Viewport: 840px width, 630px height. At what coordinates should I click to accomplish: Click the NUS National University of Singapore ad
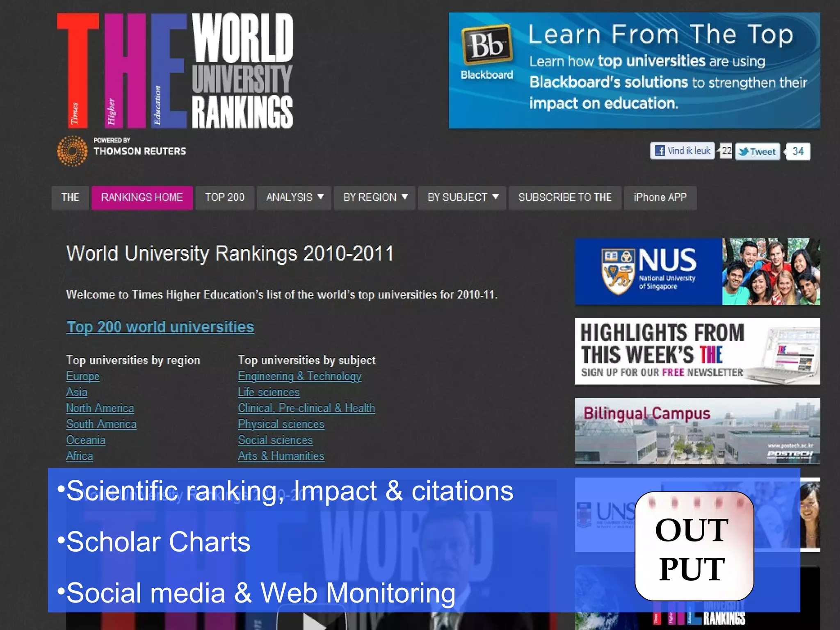[x=698, y=272]
